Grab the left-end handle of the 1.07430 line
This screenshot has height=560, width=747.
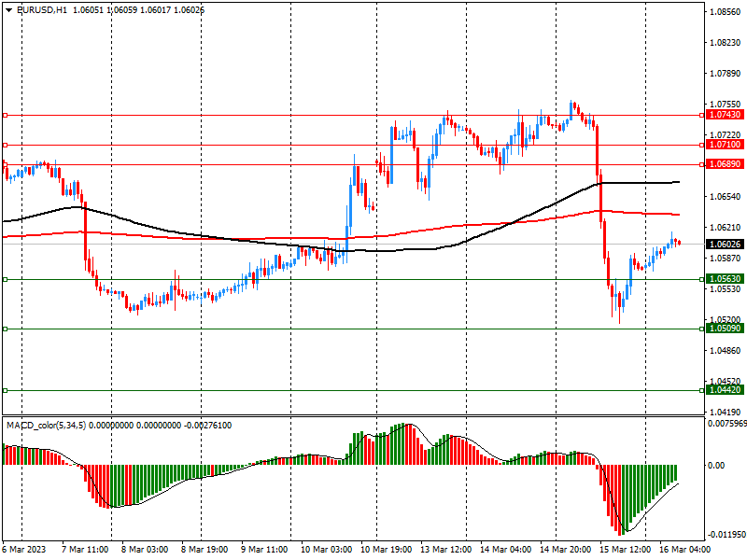[6, 115]
